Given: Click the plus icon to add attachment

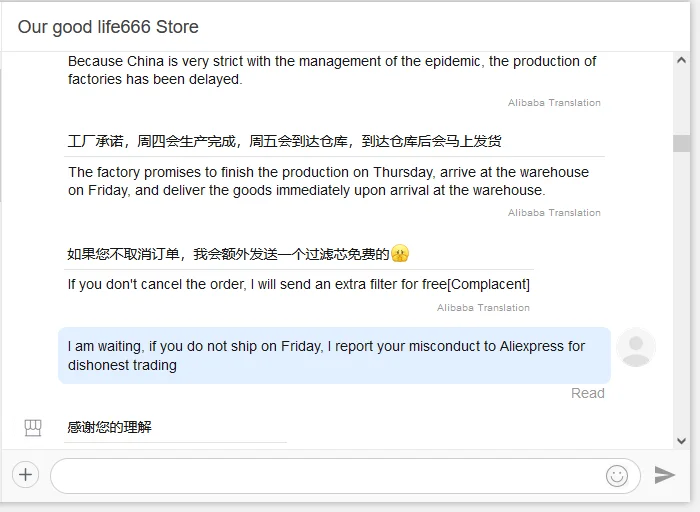Looking at the screenshot, I should point(25,475).
